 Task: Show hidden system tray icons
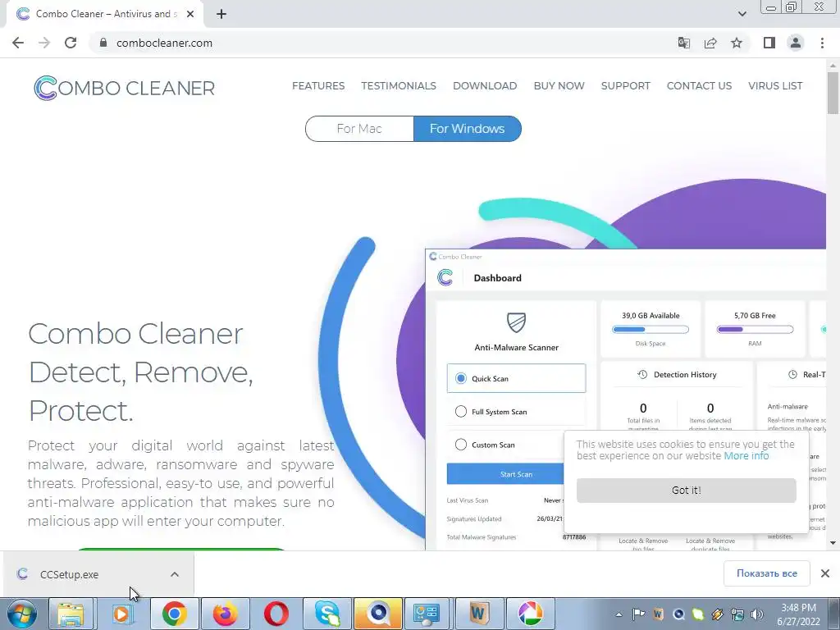tap(619, 614)
